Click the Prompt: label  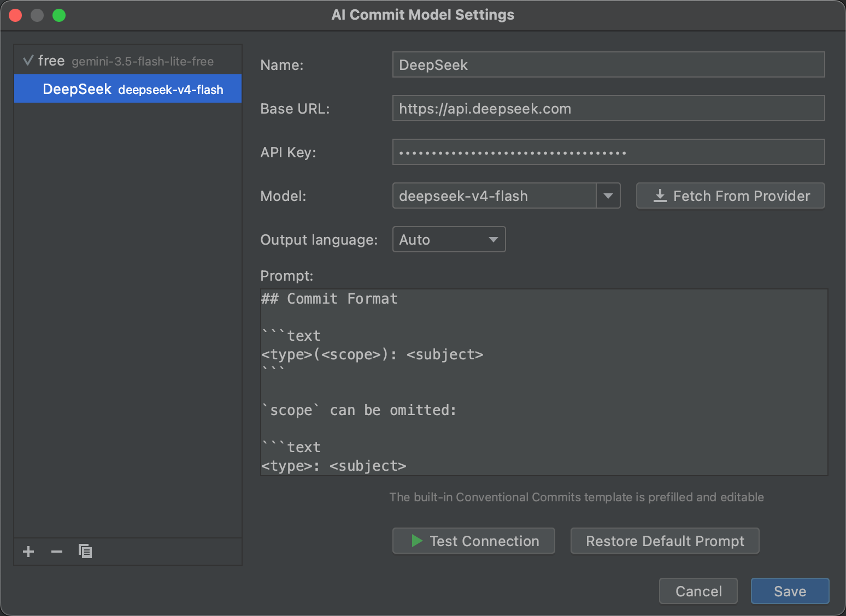(x=287, y=276)
